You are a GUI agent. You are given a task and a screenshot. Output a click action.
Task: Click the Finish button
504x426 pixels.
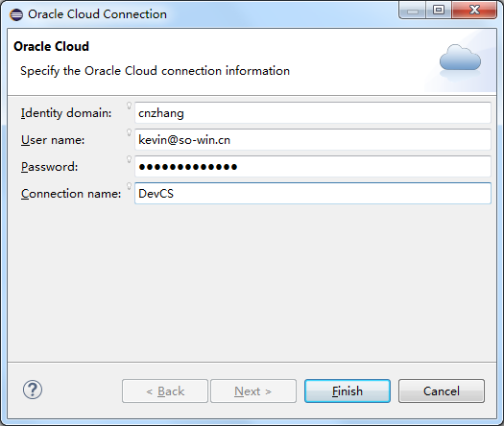(x=348, y=391)
